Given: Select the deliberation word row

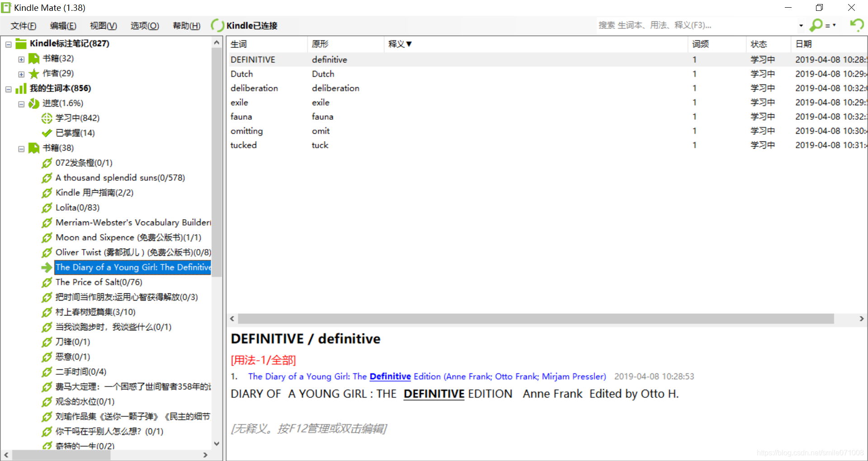Looking at the screenshot, I should (548, 88).
